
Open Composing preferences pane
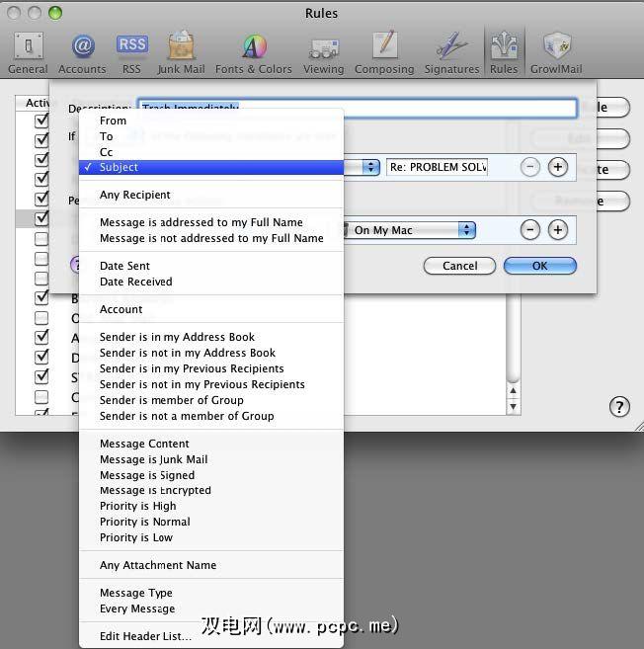point(384,52)
